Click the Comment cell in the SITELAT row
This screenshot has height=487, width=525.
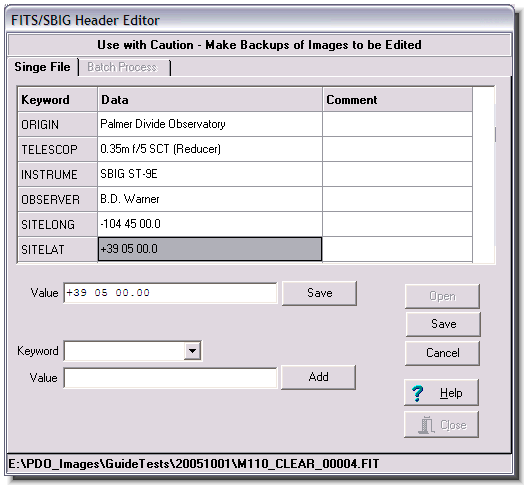(x=398, y=249)
